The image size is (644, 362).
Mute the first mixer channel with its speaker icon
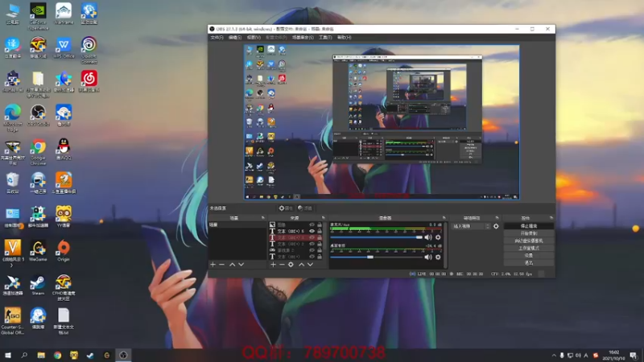point(428,237)
